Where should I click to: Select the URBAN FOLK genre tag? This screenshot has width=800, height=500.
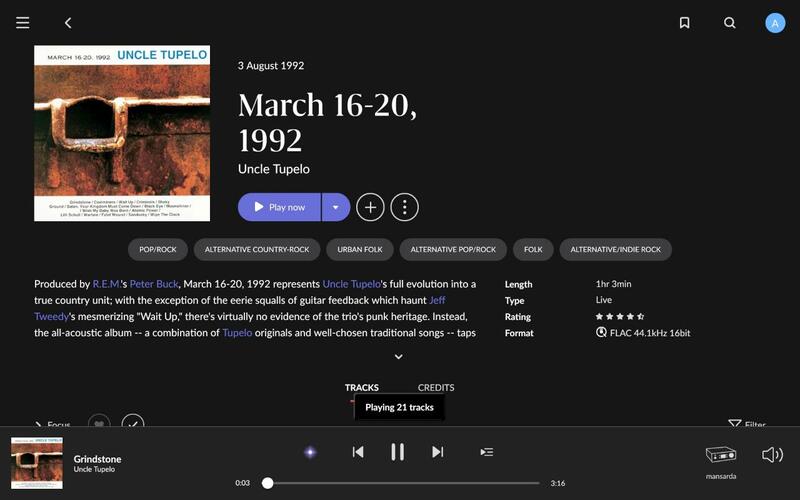coord(360,249)
